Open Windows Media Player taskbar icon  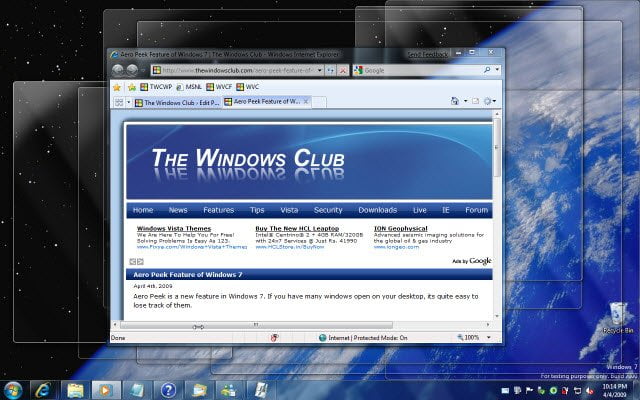coord(106,390)
